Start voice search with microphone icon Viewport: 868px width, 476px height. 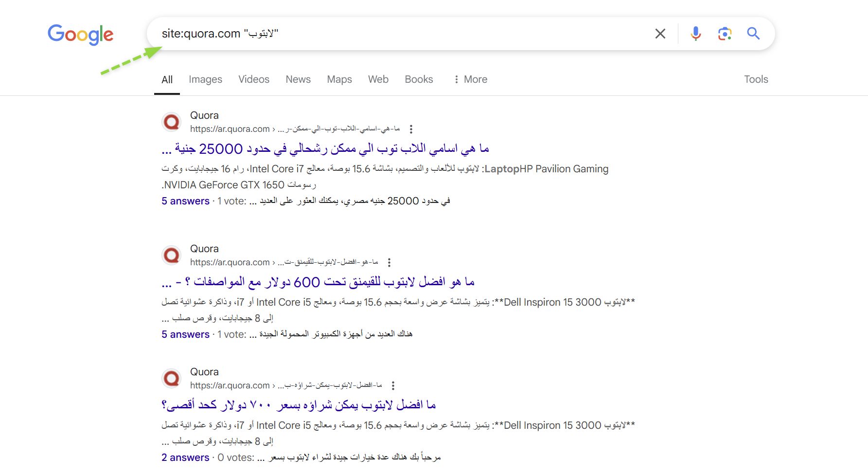click(x=695, y=34)
